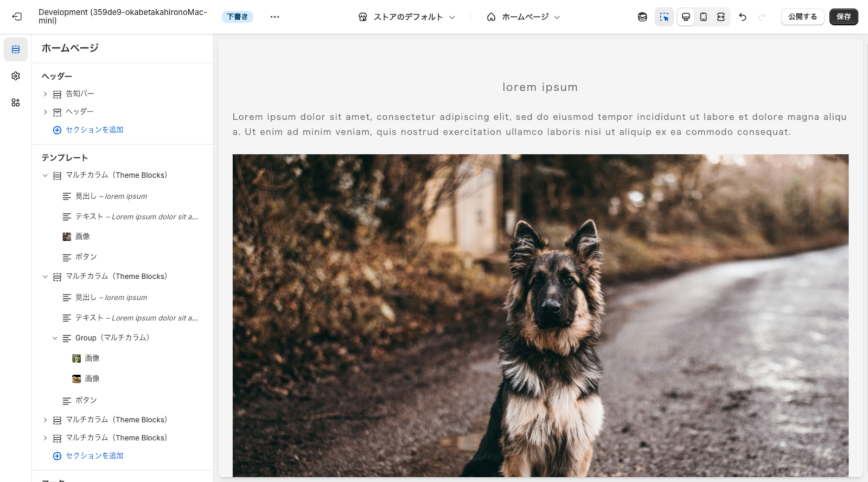Click text icon of ボタン block below Group
Image resolution: width=868 pixels, height=482 pixels.
tap(67, 401)
